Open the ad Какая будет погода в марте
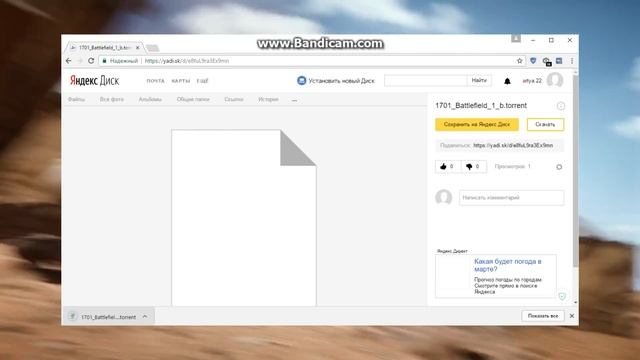The width and height of the screenshot is (640, 360). 508,265
